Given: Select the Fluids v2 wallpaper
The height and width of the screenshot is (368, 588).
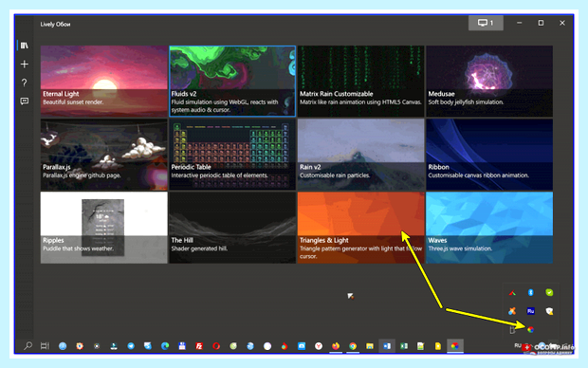Looking at the screenshot, I should pyautogui.click(x=232, y=81).
